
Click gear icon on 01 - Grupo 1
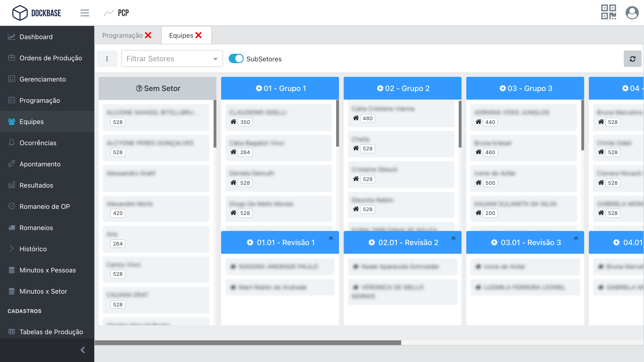pos(259,88)
